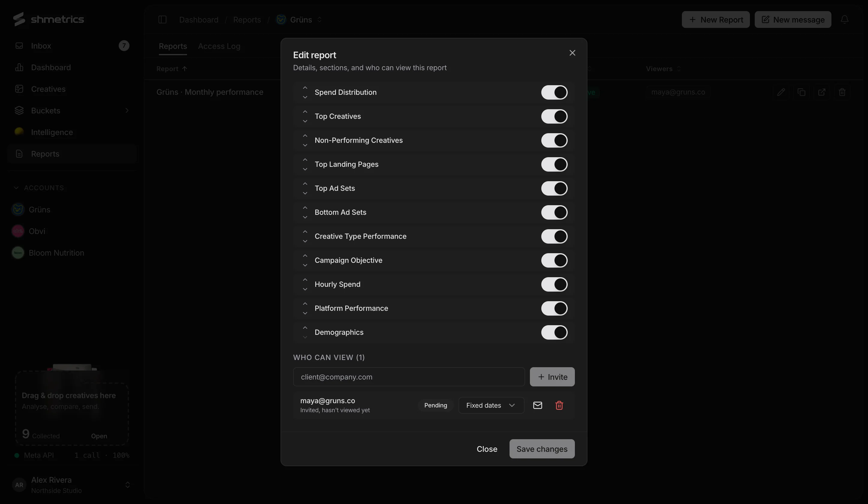This screenshot has width=868, height=504.
Task: Move Hourly Spend section up
Action: tap(305, 280)
